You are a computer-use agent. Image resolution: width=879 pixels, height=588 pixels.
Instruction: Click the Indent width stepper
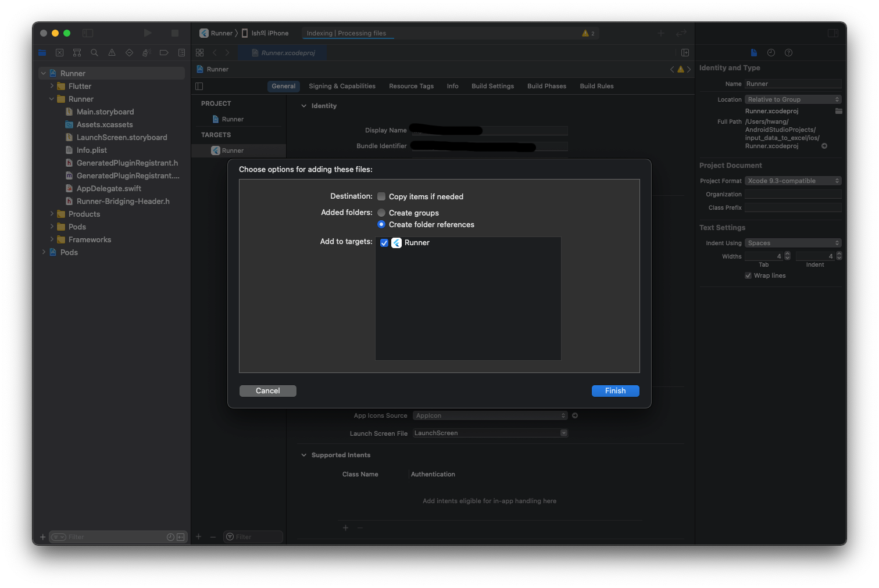(839, 256)
